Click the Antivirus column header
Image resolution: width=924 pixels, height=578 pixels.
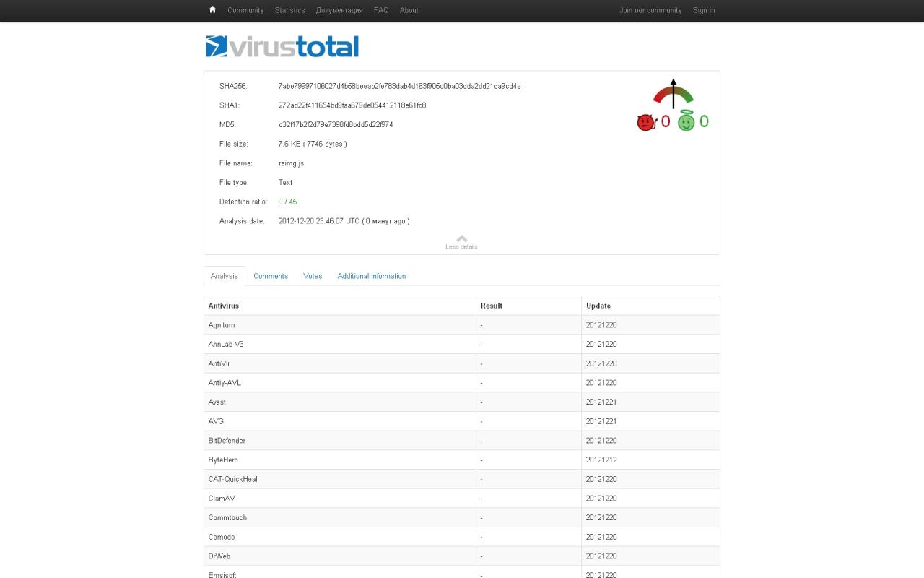[x=224, y=306]
